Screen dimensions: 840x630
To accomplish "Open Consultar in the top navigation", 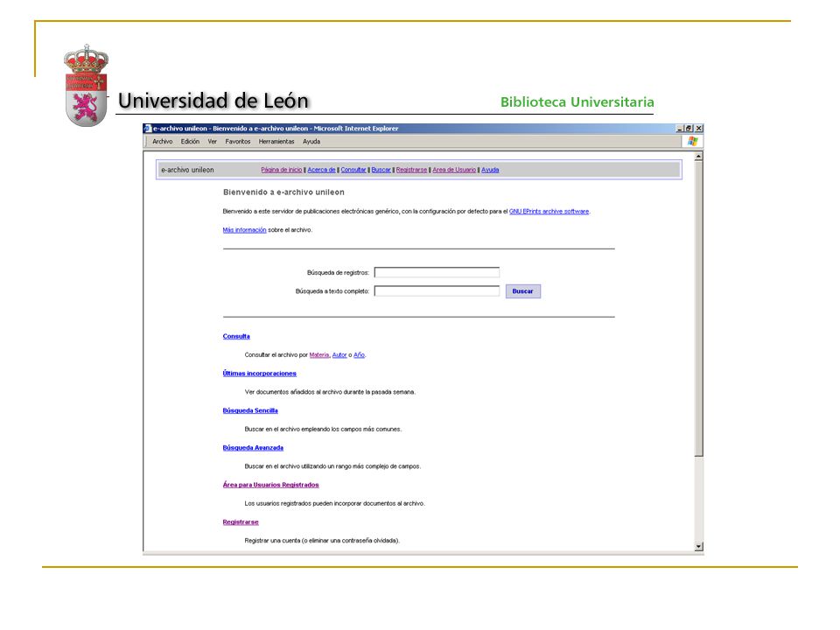I will click(x=353, y=170).
